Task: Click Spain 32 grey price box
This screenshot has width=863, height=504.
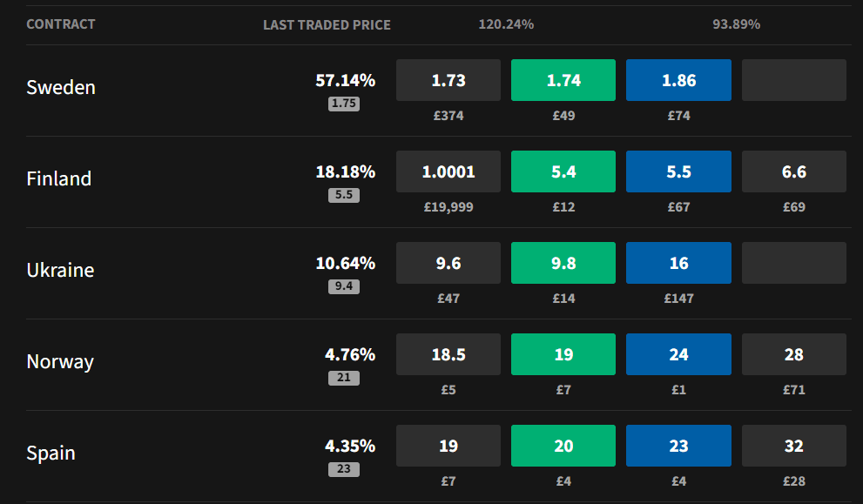Action: click(x=793, y=447)
